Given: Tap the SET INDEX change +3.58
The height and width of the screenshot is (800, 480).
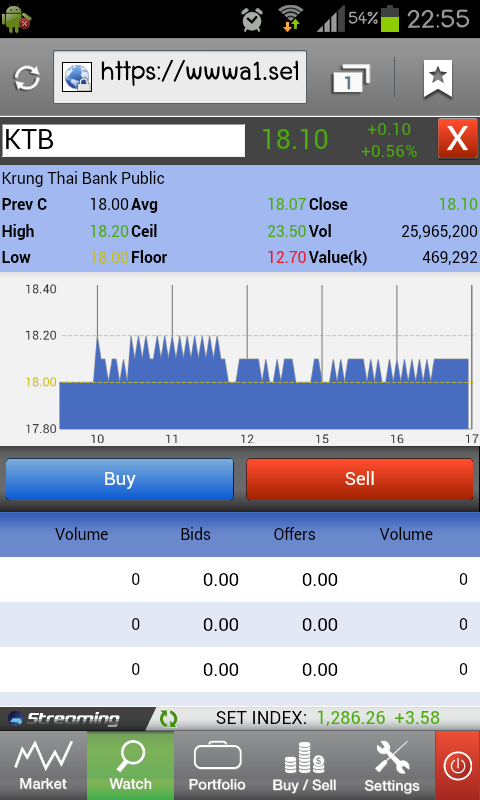Looking at the screenshot, I should pyautogui.click(x=417, y=718).
